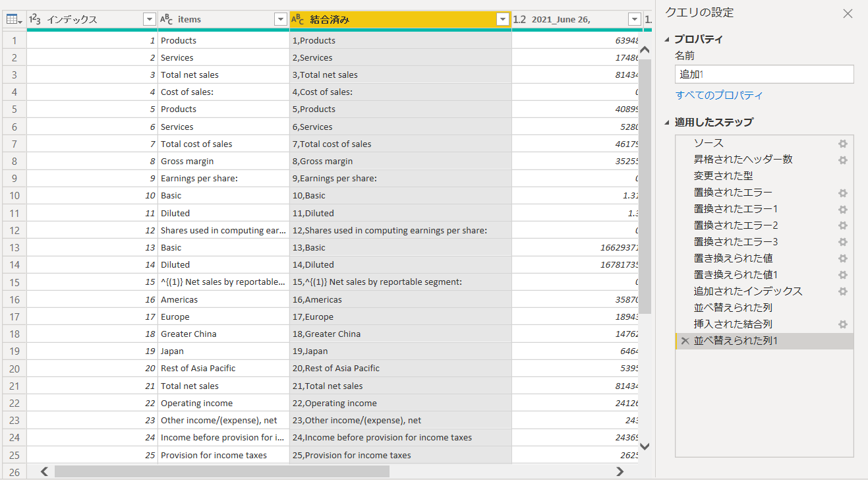
Task: Open settings gear for 置き換えられた値 step
Action: [x=842, y=259]
